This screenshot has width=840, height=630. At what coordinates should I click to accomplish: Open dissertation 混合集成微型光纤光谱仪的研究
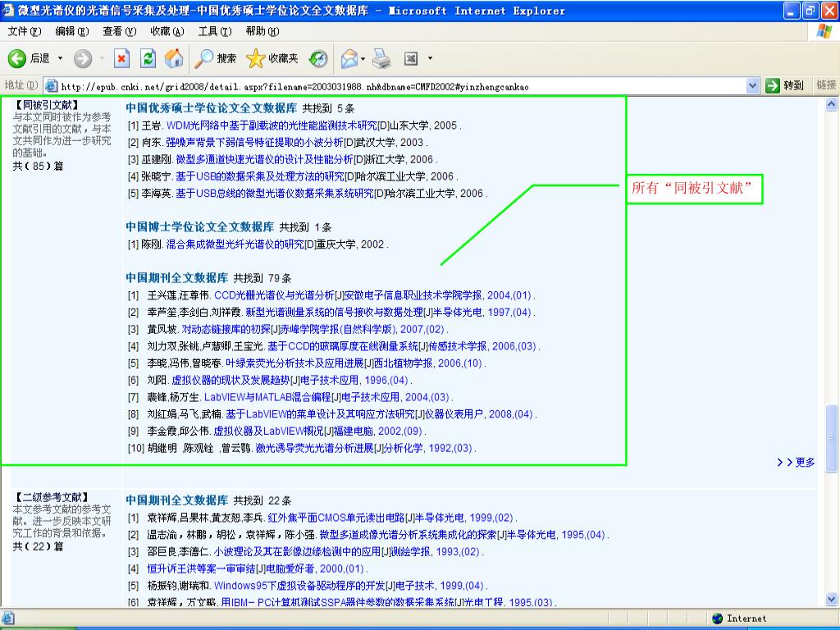(x=235, y=244)
